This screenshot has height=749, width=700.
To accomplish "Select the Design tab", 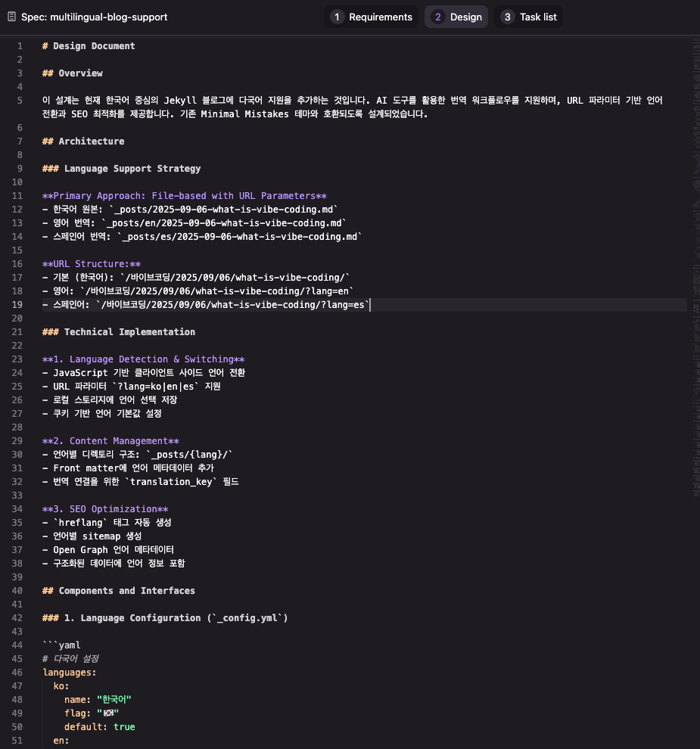I will point(456,17).
